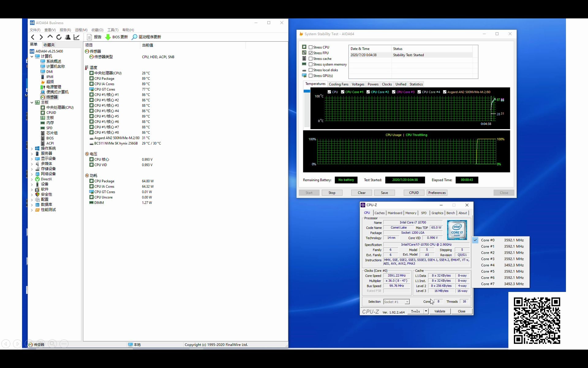Toggle CPU Core #1 graph checkbox
The width and height of the screenshot is (588, 368).
pos(342,92)
